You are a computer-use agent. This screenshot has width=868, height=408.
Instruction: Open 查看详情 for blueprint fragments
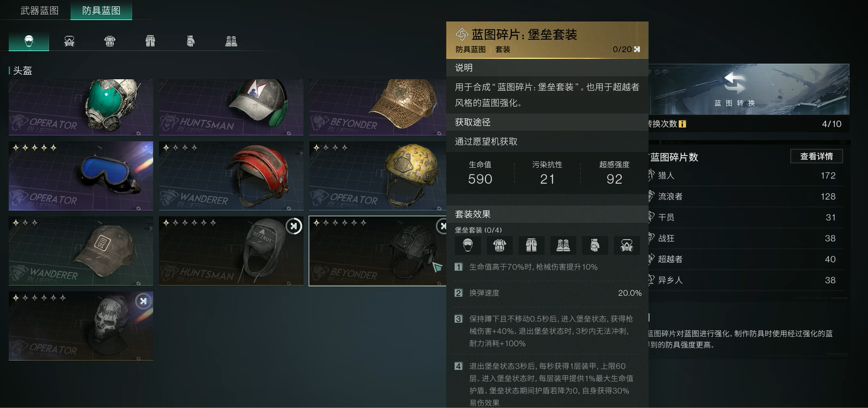(816, 156)
